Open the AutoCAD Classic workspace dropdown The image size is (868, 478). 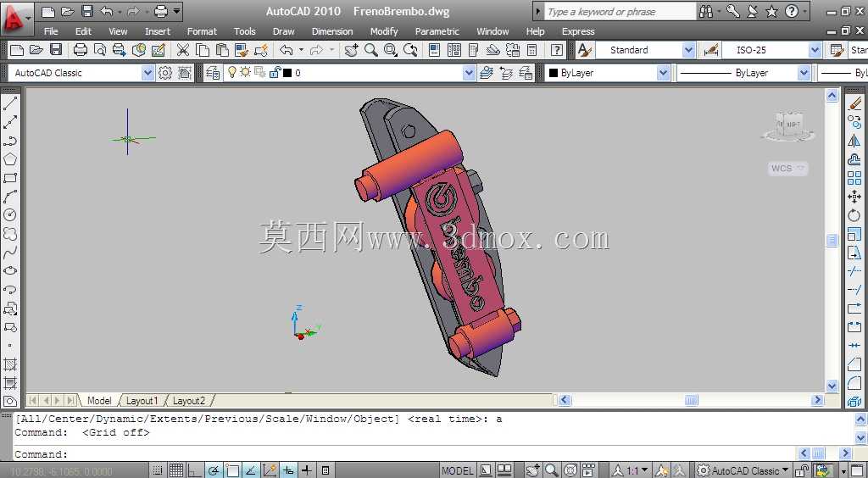pos(147,73)
